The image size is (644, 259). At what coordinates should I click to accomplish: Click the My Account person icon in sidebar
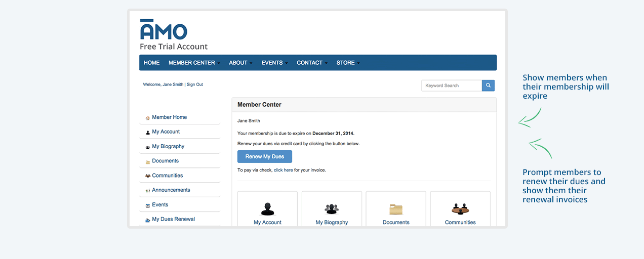tap(148, 133)
